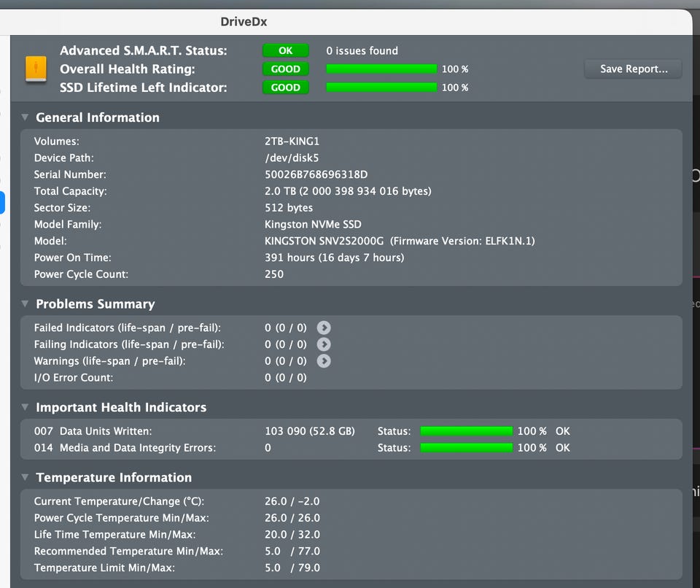Open Failing Indicators details arrow
700x588 pixels.
coord(324,344)
